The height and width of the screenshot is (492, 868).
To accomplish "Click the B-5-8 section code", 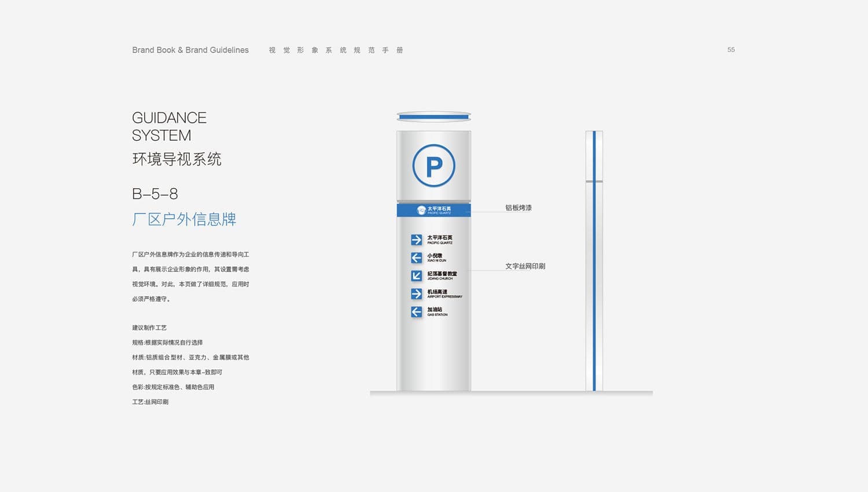I will (x=155, y=194).
